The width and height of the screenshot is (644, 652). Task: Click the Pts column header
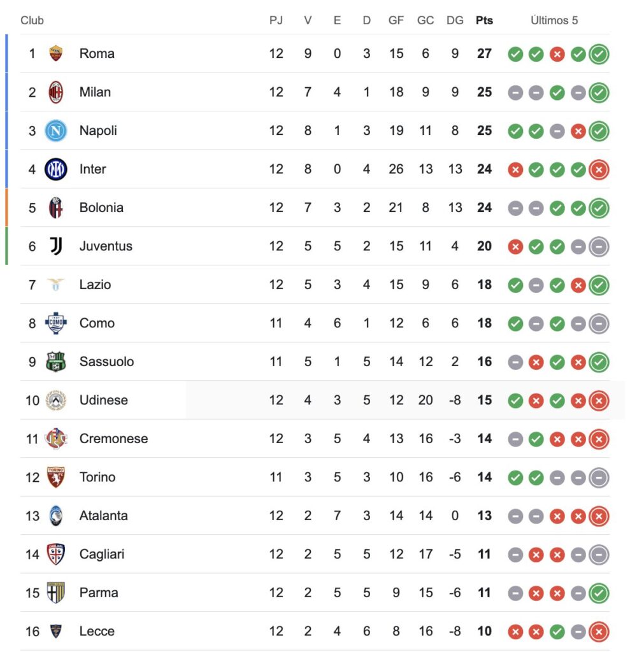coord(484,20)
